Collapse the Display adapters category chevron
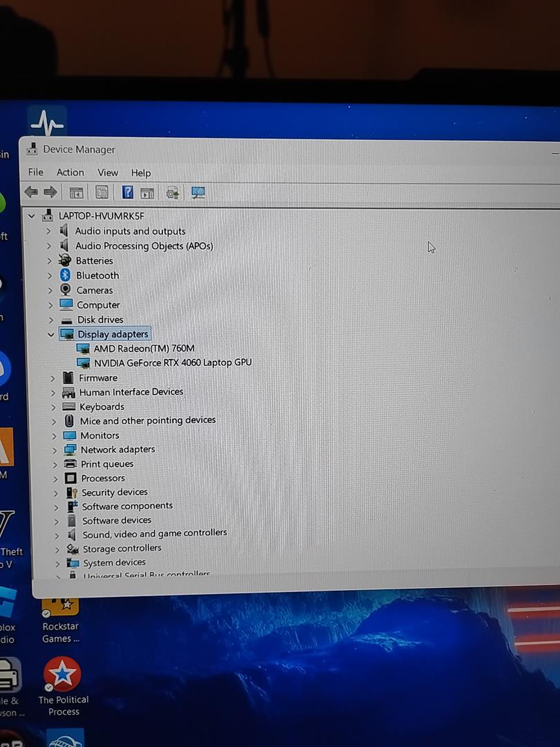 (51, 335)
